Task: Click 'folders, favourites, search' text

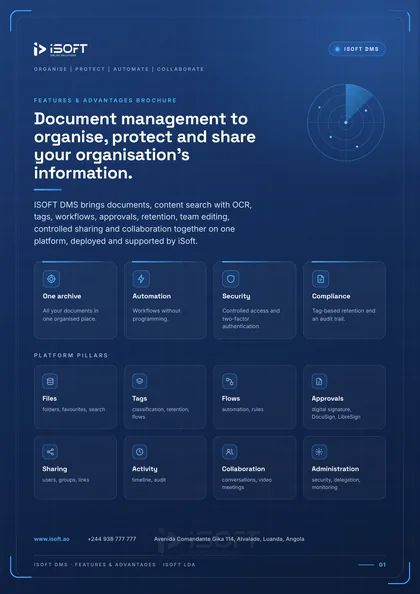Action: click(74, 410)
